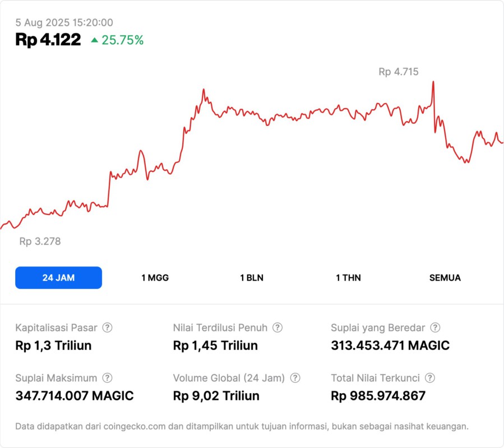Click help icon beside Suplai Maksimum
The image size is (504, 448).
pos(108,378)
